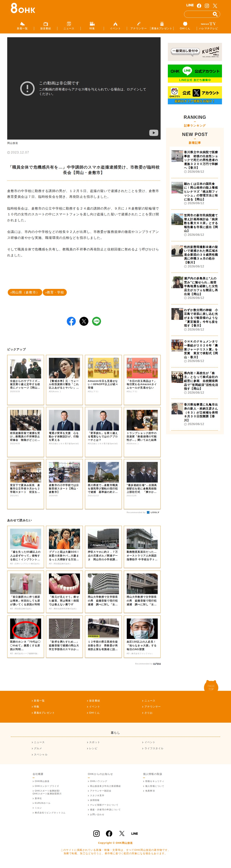
Task: Open the 特集 navigation item
Action: 92,26
